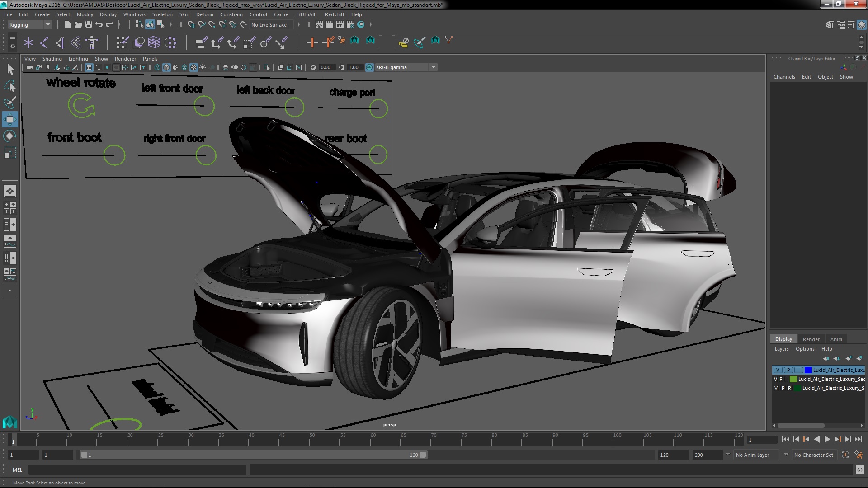Undo the last action
Screen dimensions: 868x488
coord(99,25)
